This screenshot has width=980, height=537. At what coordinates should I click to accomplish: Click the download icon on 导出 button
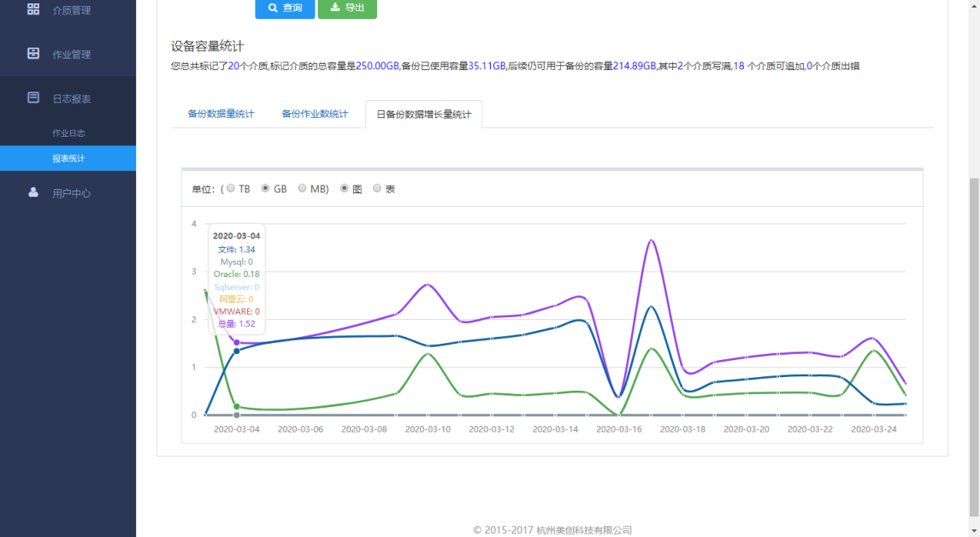click(x=335, y=7)
